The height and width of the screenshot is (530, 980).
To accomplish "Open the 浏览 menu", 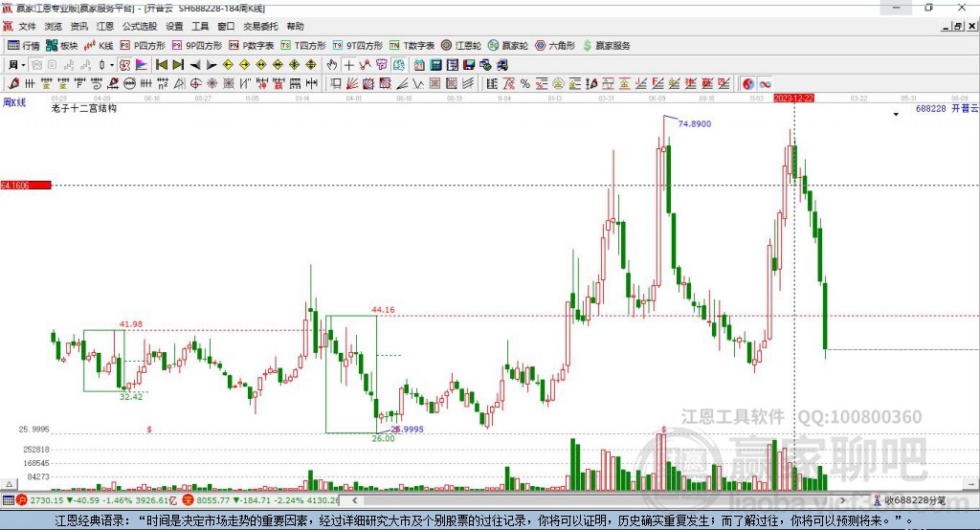I will tap(54, 26).
